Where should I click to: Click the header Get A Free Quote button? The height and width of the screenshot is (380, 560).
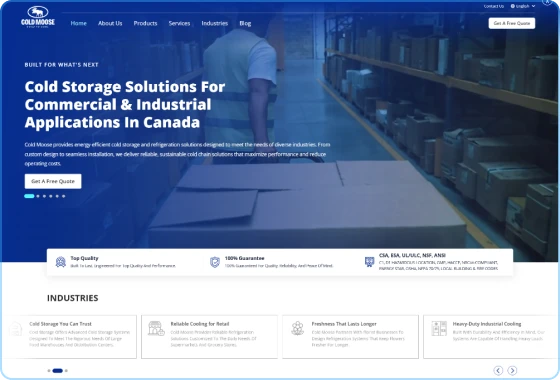512,23
